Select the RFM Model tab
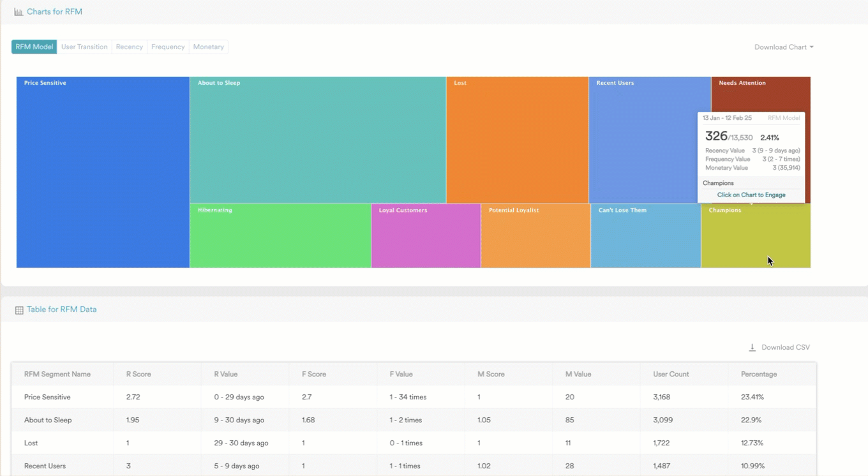 click(x=34, y=47)
